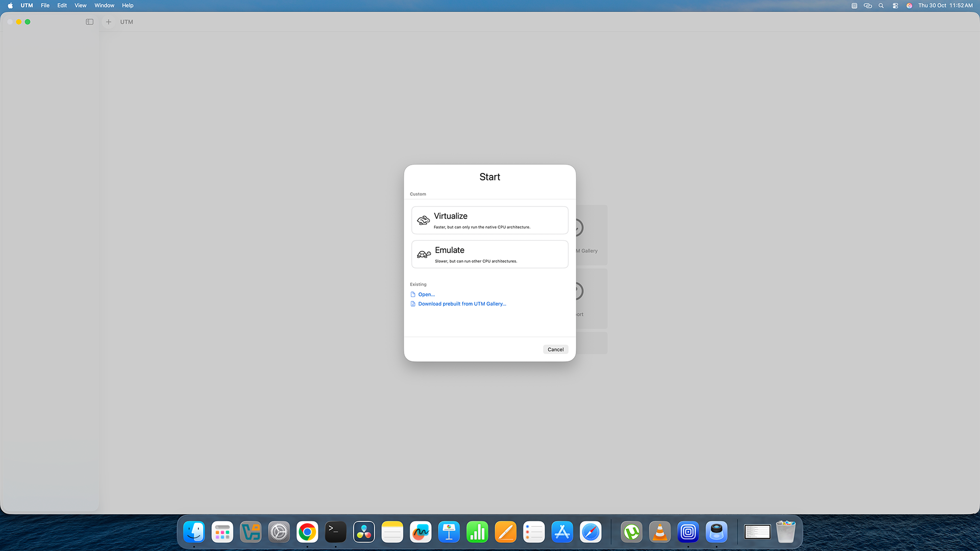980x551 pixels.
Task: Open Terminal from the Dock
Action: pyautogui.click(x=335, y=532)
